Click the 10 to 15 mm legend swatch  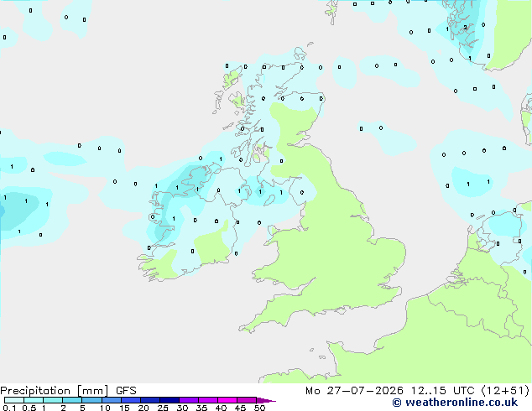[x=112, y=400]
